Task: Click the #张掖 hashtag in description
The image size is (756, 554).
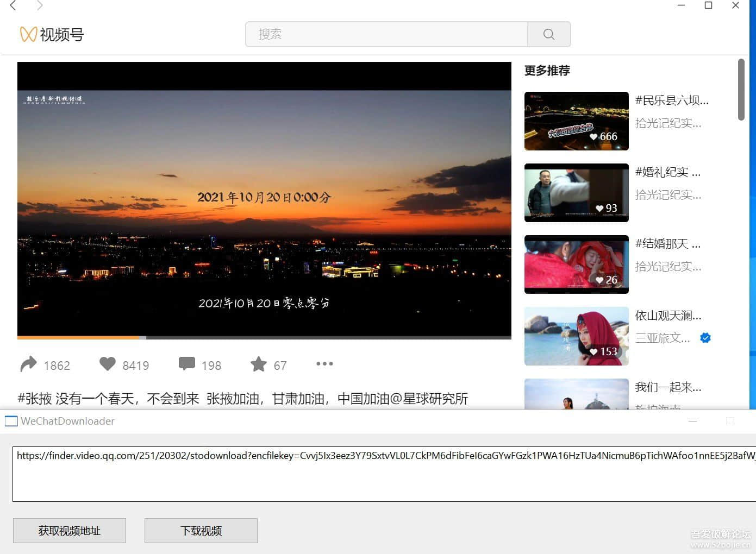Action: [x=35, y=399]
